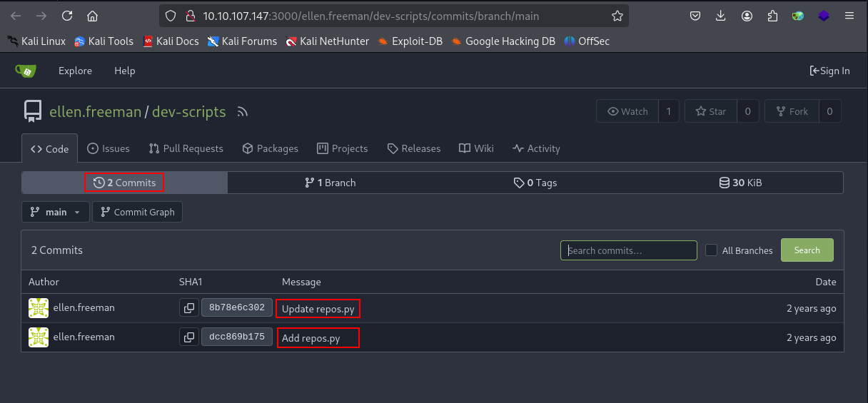Open the Commit Graph button
This screenshot has height=403, width=868.
coord(137,212)
